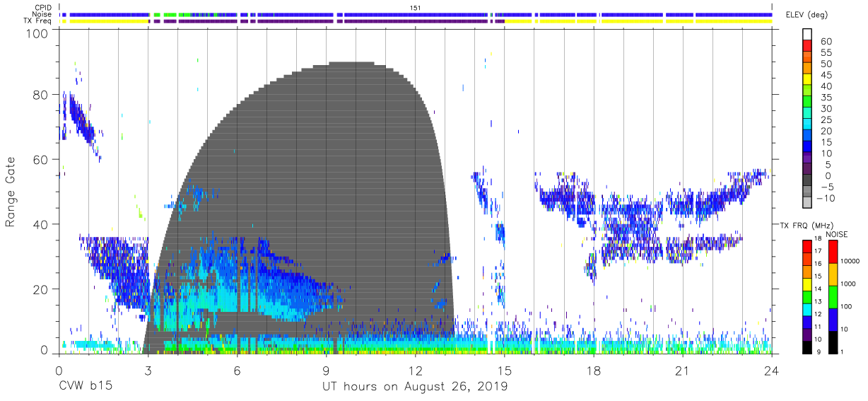Click the '21' UT hour axis tick label
The height and width of the screenshot is (401, 868).
point(683,370)
